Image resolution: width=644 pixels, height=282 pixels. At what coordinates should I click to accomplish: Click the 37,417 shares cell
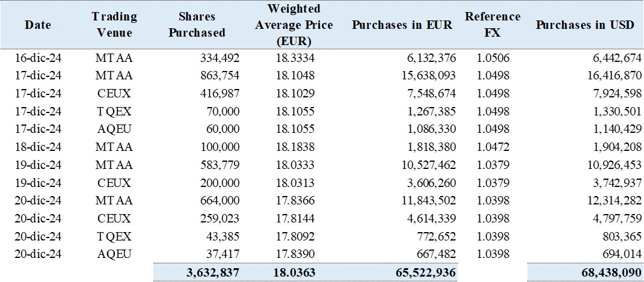(224, 254)
